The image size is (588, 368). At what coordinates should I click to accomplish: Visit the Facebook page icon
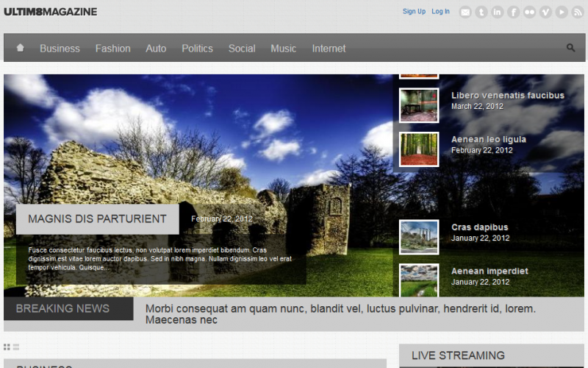[x=514, y=12]
